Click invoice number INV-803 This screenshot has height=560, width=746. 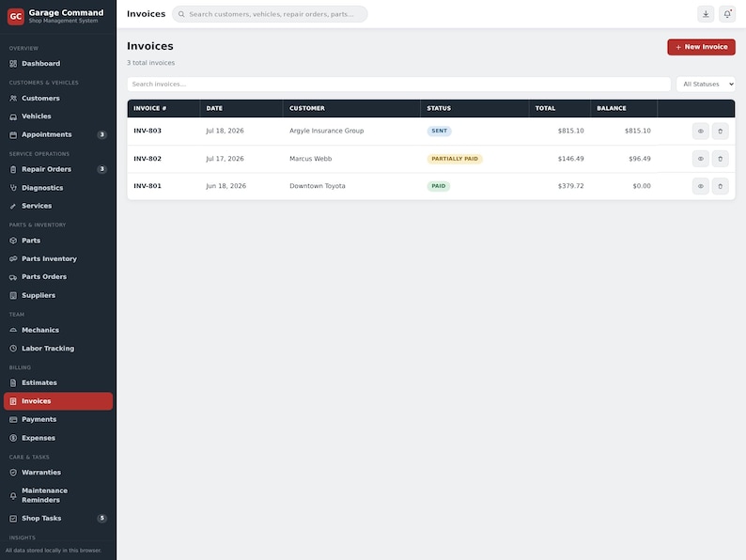pos(148,131)
